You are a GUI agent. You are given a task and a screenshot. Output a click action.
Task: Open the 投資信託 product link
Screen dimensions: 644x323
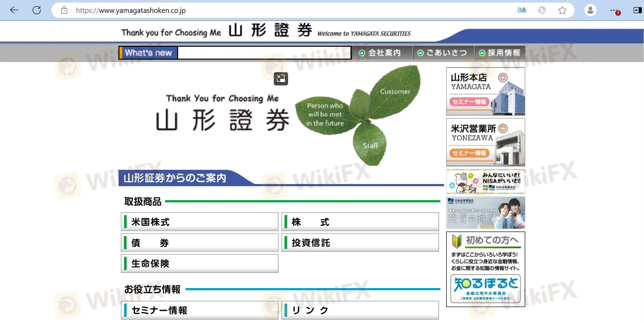click(x=360, y=243)
